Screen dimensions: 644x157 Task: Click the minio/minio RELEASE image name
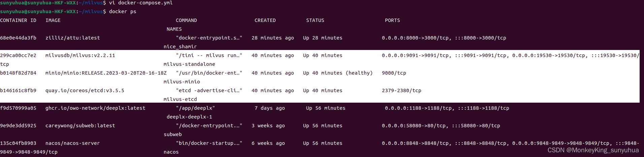(106, 73)
